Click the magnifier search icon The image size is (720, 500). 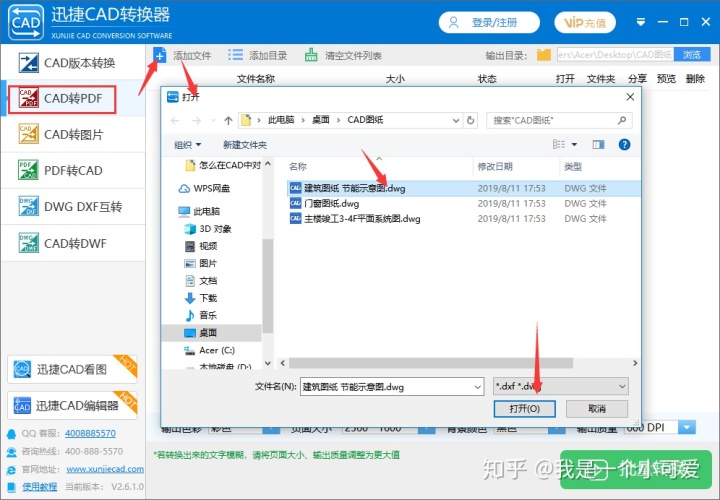click(x=622, y=120)
